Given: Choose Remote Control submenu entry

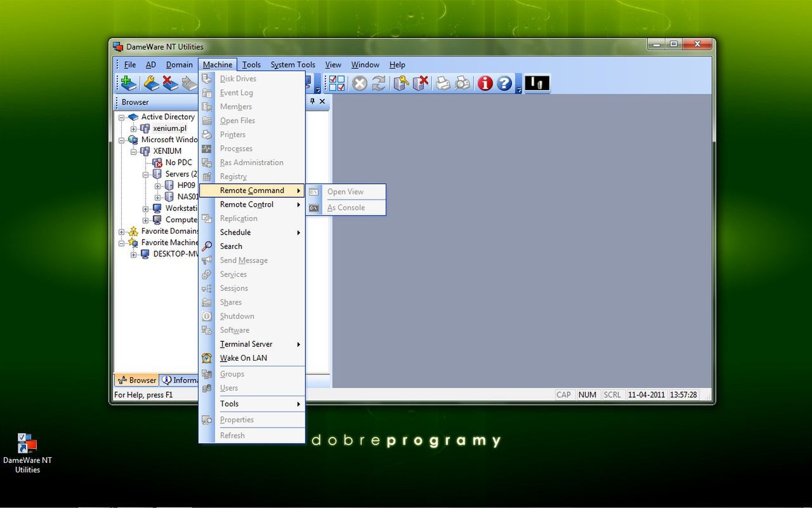Looking at the screenshot, I should tap(252, 204).
